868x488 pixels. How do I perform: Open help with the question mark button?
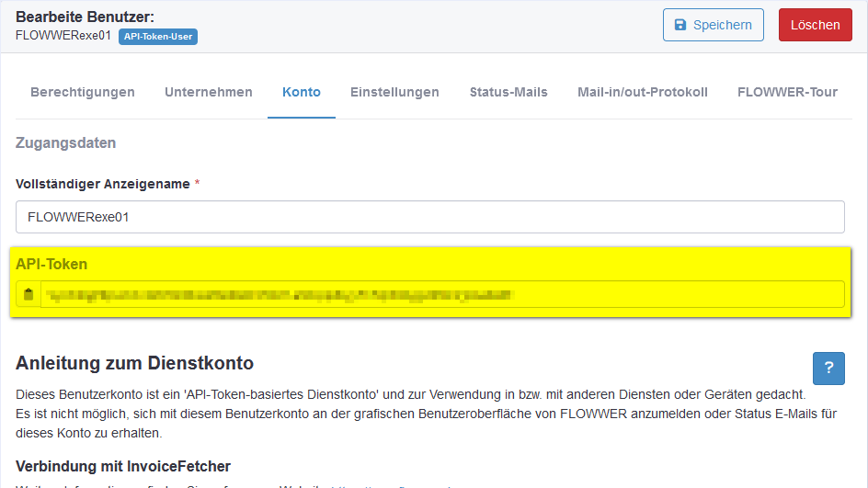point(828,368)
